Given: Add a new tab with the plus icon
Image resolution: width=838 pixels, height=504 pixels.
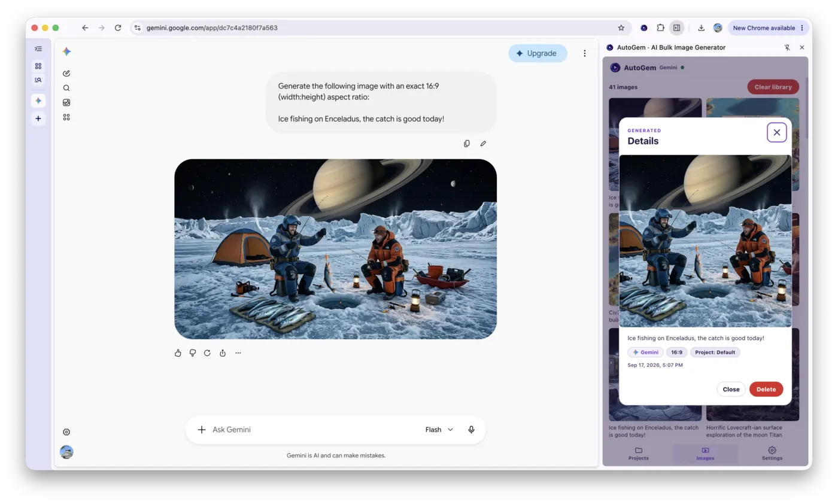Looking at the screenshot, I should pos(38,119).
